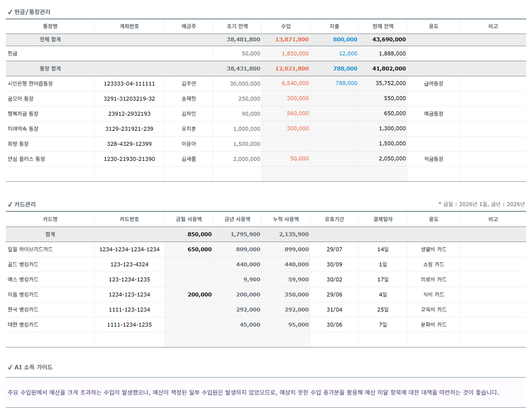
Task: Click account holder 김주연
Action: tap(189, 84)
